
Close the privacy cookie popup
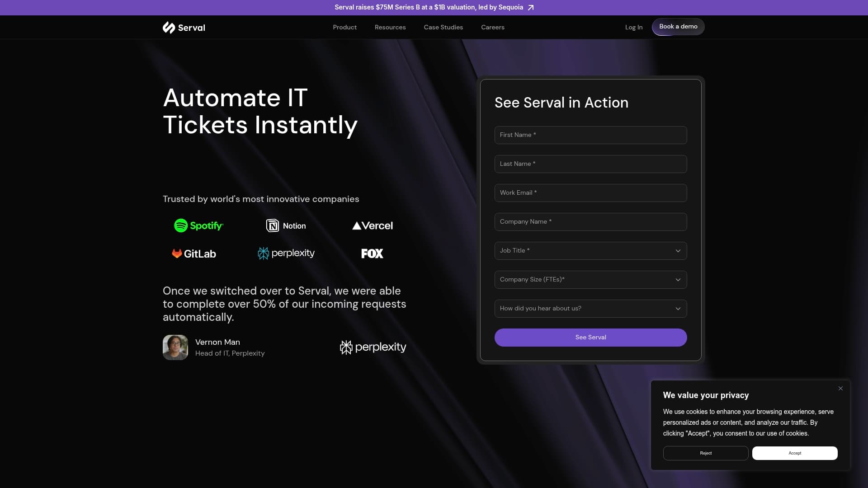point(840,389)
